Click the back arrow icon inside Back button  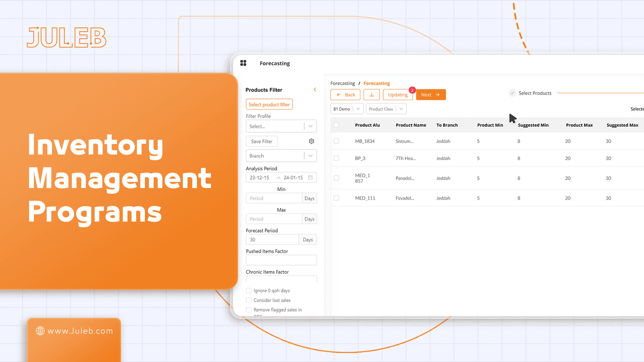pos(339,95)
